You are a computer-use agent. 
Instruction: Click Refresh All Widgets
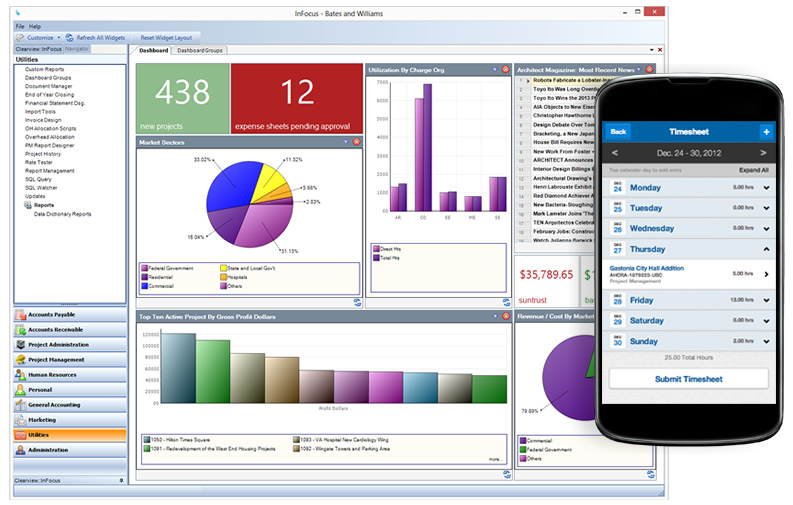click(96, 37)
